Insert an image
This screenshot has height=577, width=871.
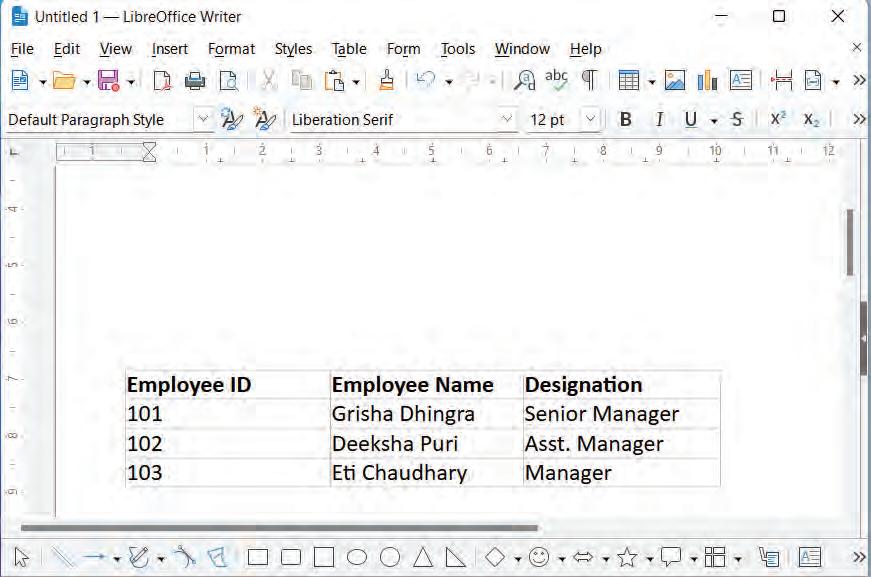click(x=674, y=81)
